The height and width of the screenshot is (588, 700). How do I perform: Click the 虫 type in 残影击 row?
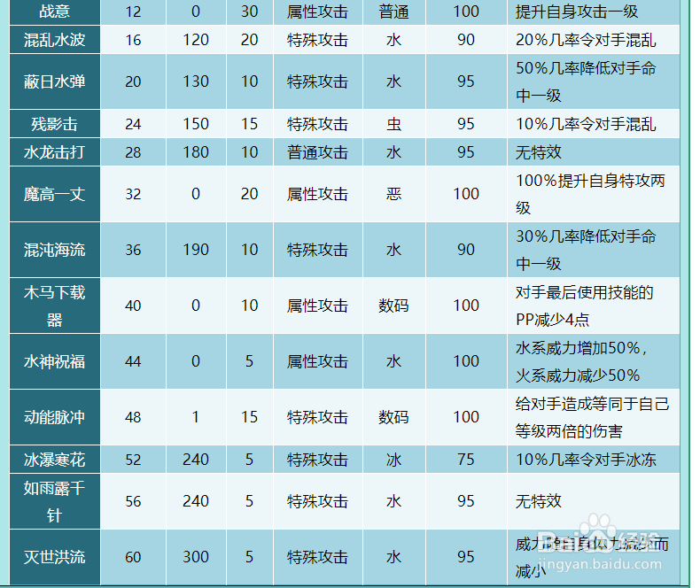[393, 124]
